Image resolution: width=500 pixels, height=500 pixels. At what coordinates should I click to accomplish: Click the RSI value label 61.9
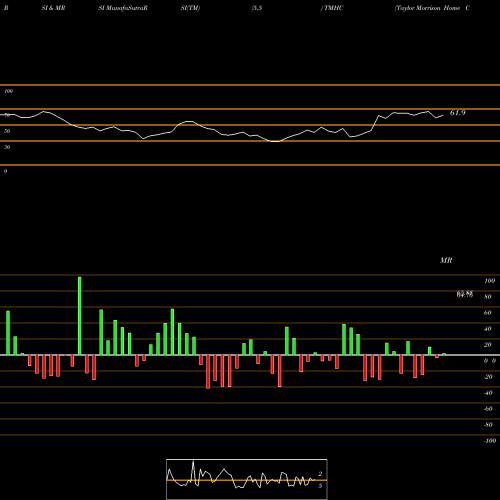pyautogui.click(x=457, y=113)
